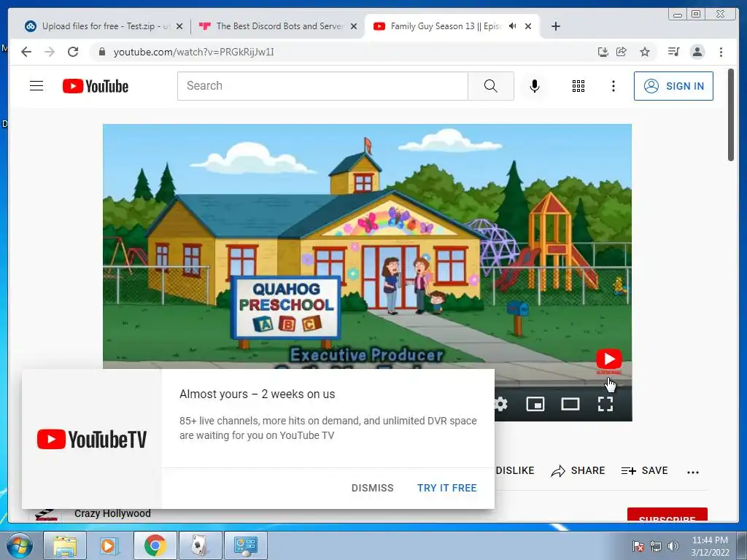The image size is (747, 560).
Task: Click the red SUBSCRIBE button
Action: click(667, 516)
